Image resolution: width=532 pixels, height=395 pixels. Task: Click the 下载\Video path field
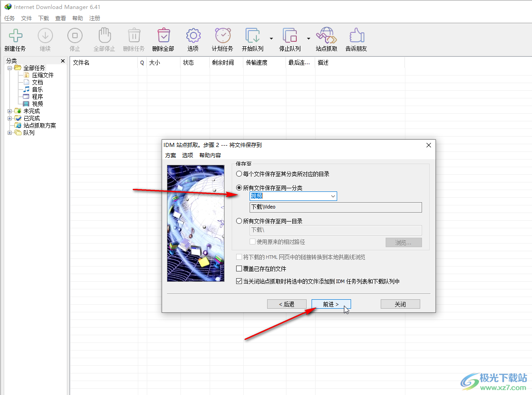[x=335, y=207]
